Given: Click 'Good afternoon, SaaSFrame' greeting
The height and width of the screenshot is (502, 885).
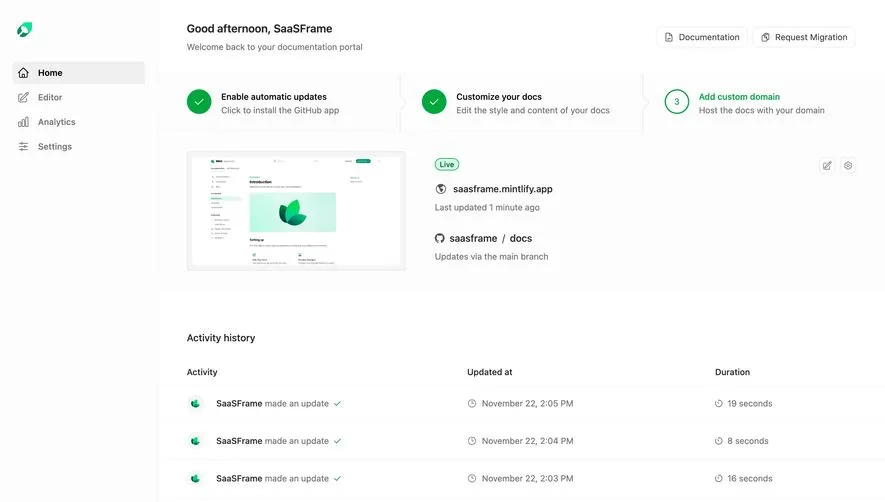Looking at the screenshot, I should click(260, 29).
